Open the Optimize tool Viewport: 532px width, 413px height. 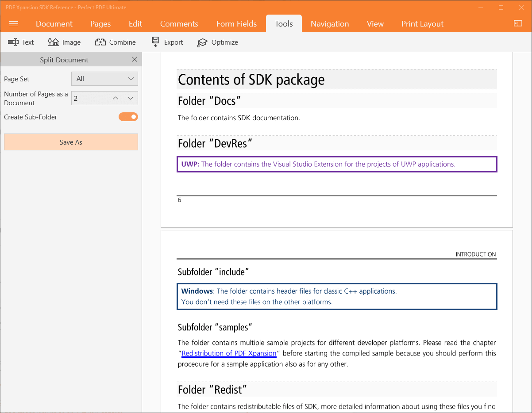(x=202, y=42)
